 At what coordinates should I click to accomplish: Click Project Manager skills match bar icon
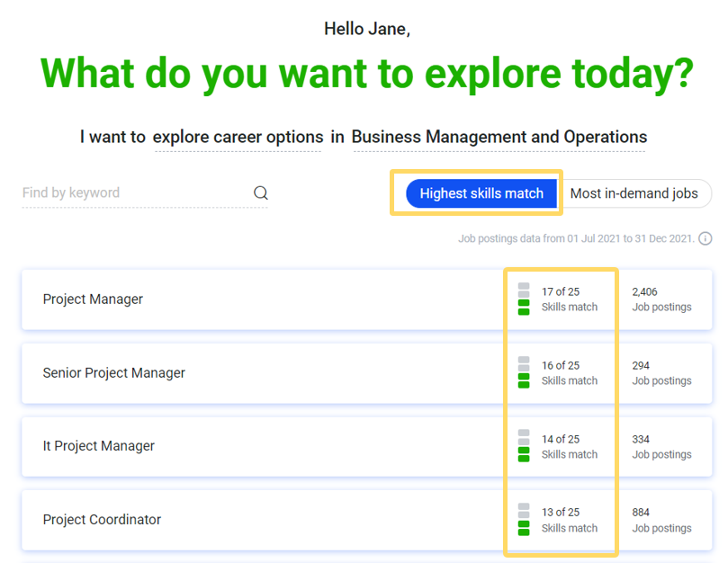[524, 299]
